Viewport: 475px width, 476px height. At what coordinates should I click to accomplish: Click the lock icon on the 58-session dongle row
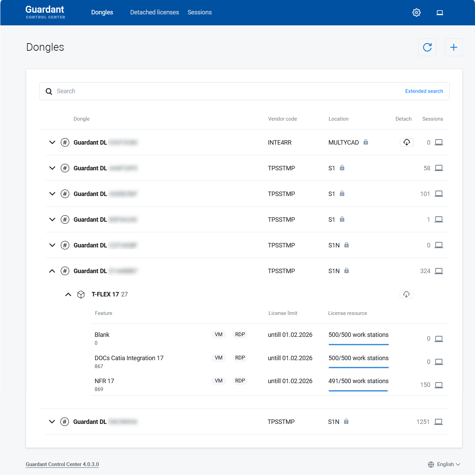click(342, 168)
